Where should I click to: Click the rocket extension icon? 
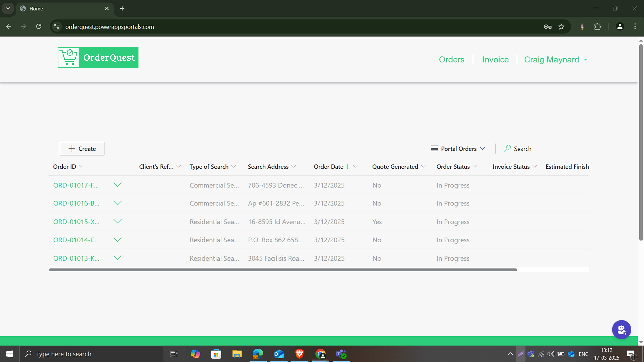pyautogui.click(x=582, y=27)
